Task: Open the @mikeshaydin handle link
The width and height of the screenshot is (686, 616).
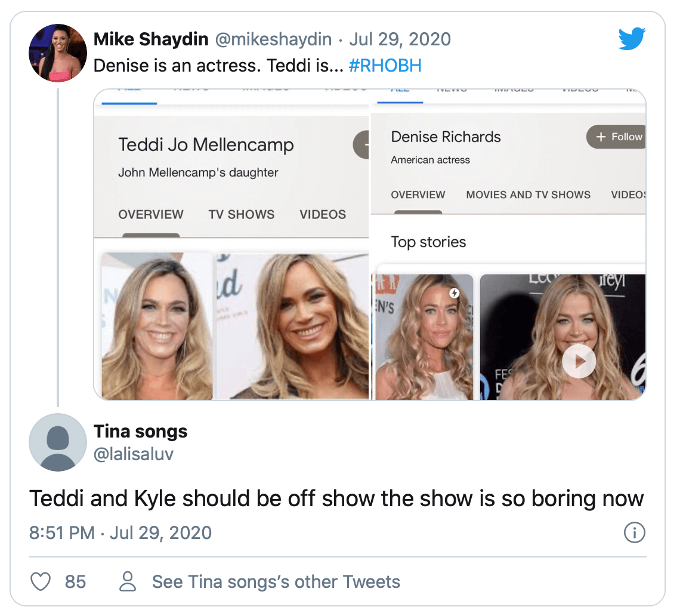Action: [273, 39]
